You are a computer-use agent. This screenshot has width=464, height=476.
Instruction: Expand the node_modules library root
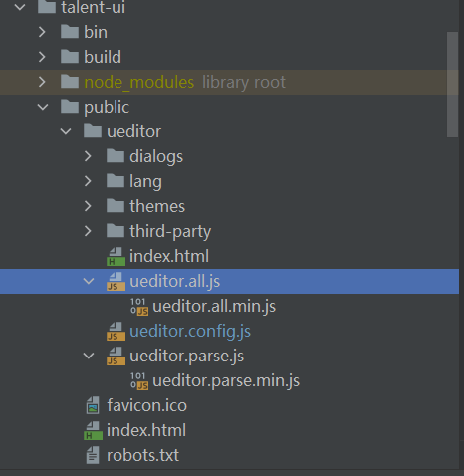[x=42, y=82]
